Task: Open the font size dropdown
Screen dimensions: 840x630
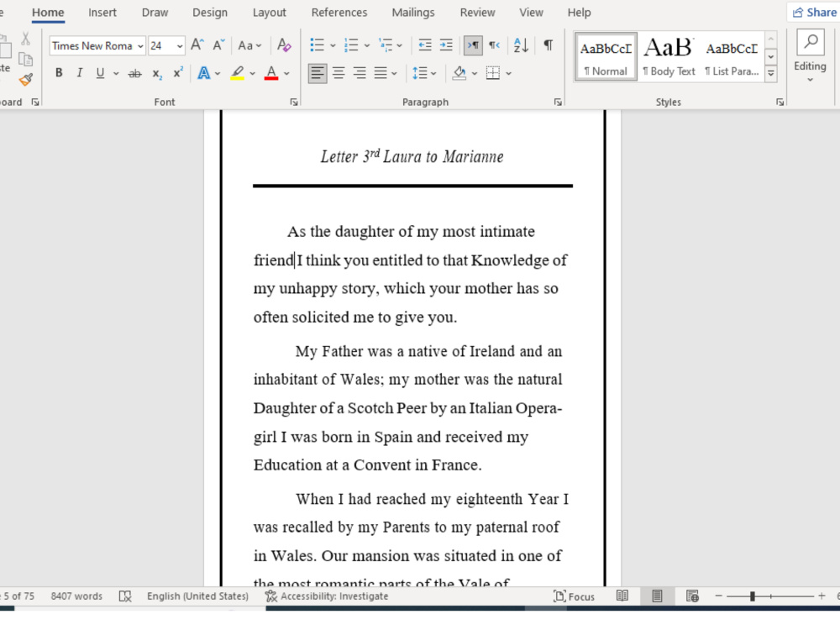Action: click(x=180, y=46)
